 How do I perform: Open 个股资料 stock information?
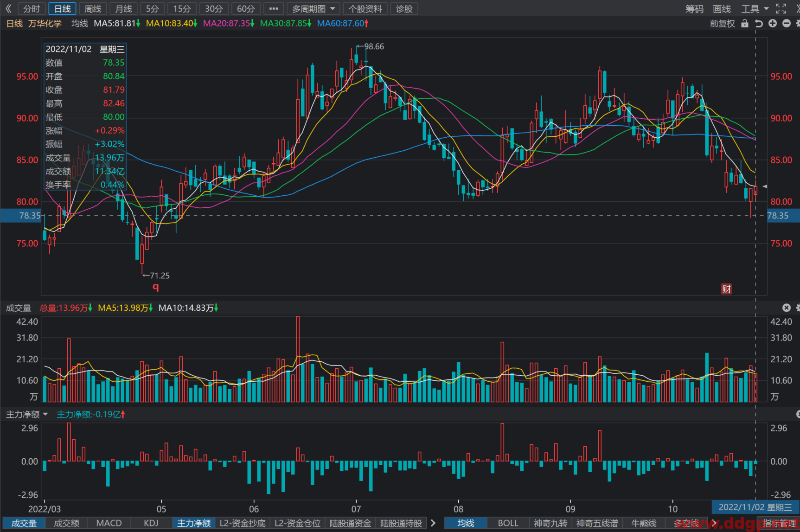click(365, 9)
